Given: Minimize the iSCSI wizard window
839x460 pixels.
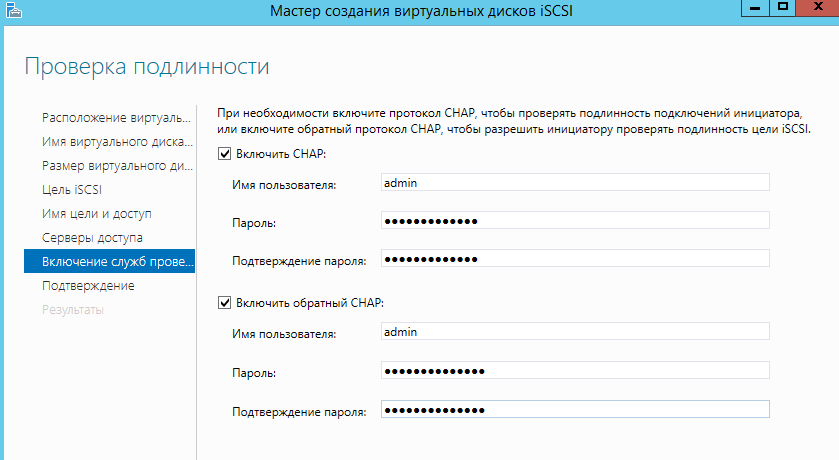Looking at the screenshot, I should click(755, 8).
